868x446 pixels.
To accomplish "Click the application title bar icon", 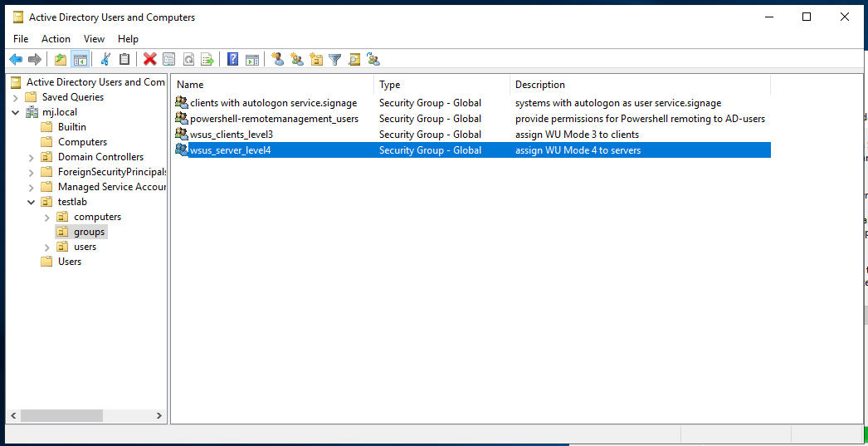I will [x=18, y=17].
